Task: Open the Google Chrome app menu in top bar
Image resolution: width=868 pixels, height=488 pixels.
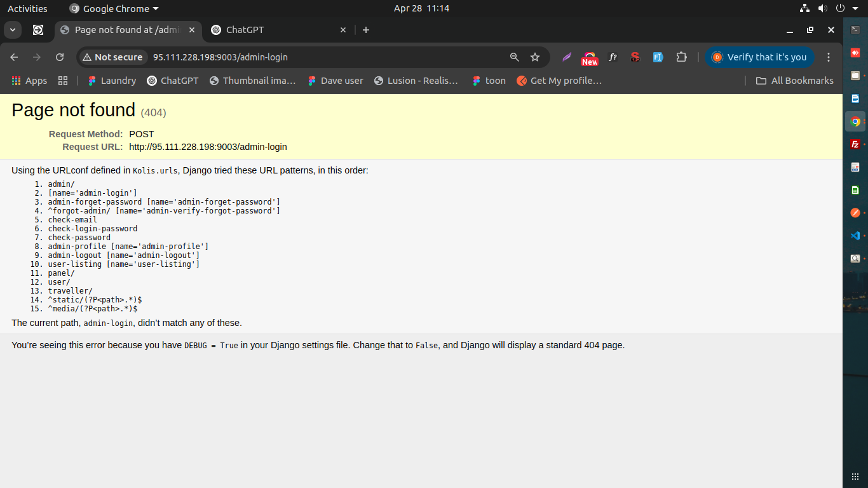Action: [x=114, y=9]
